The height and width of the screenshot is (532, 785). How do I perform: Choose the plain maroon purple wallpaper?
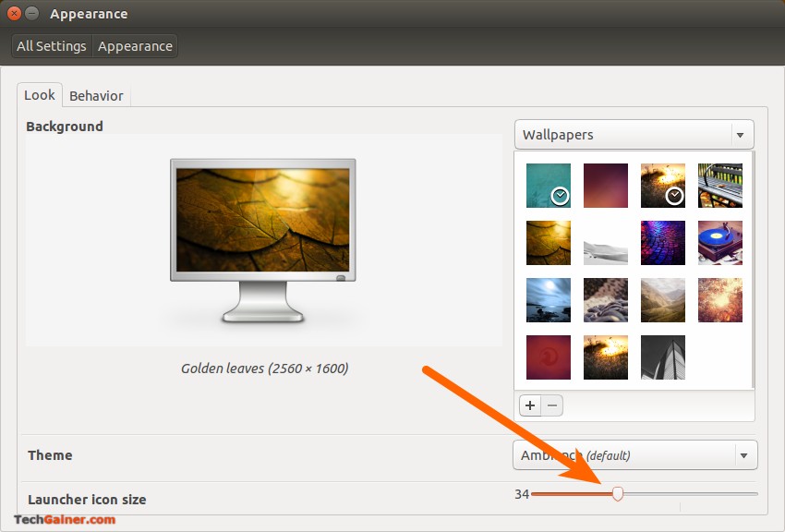coord(605,185)
